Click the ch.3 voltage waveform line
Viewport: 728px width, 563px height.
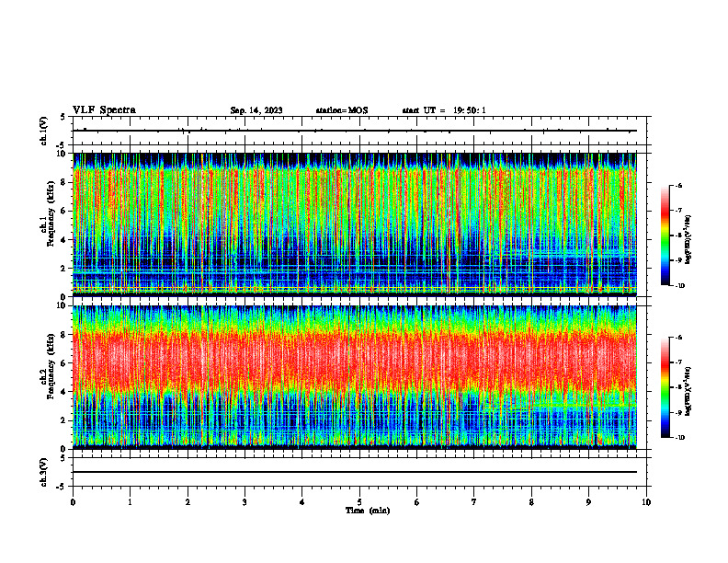click(x=355, y=472)
